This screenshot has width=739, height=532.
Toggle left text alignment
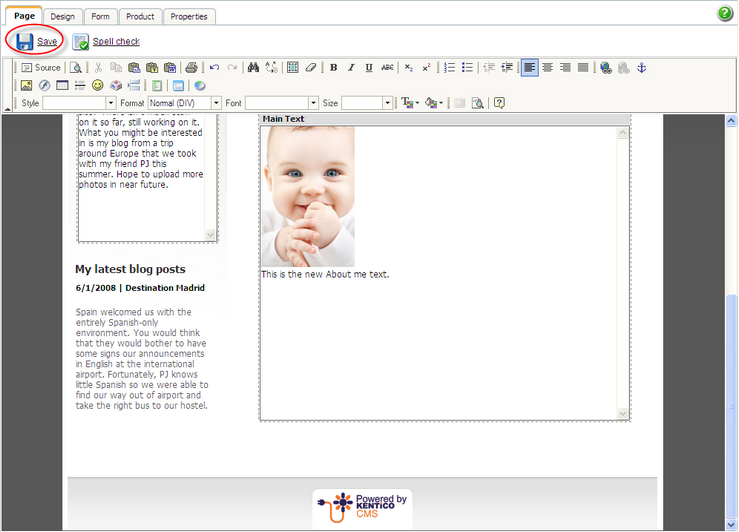pyautogui.click(x=529, y=68)
